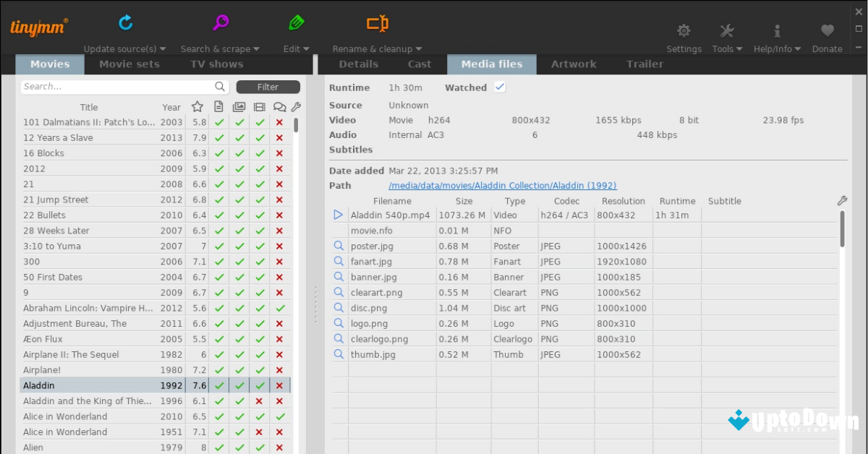Preview poster.jpg with its magnifier icon
868x454 pixels.
click(338, 246)
